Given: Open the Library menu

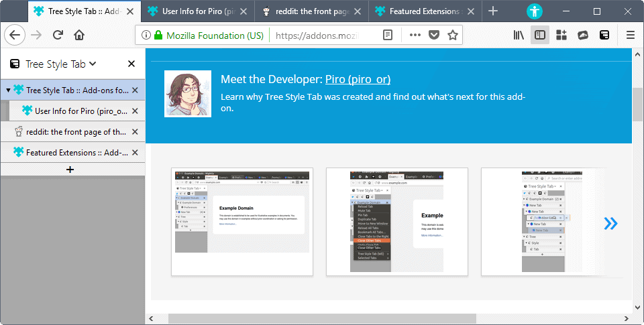Looking at the screenshot, I should pos(519,36).
